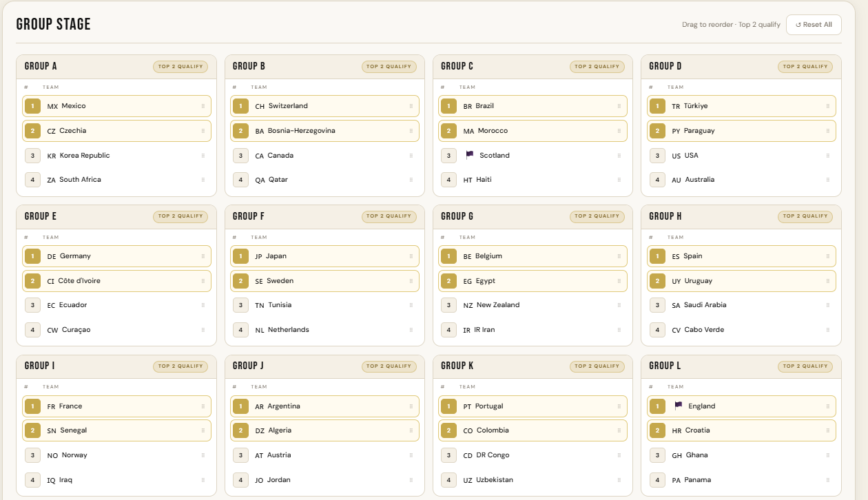
Task: Select Uzbekistan in Group K
Action: [533, 480]
